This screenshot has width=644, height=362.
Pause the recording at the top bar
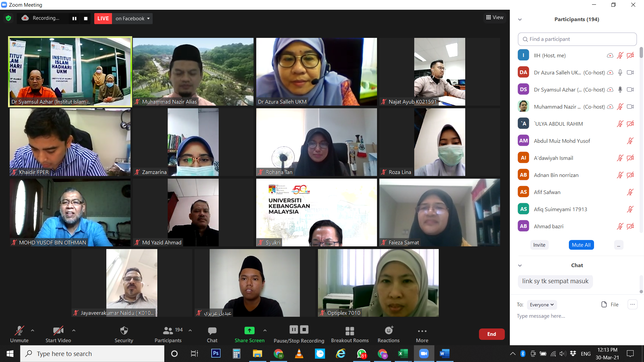(74, 18)
